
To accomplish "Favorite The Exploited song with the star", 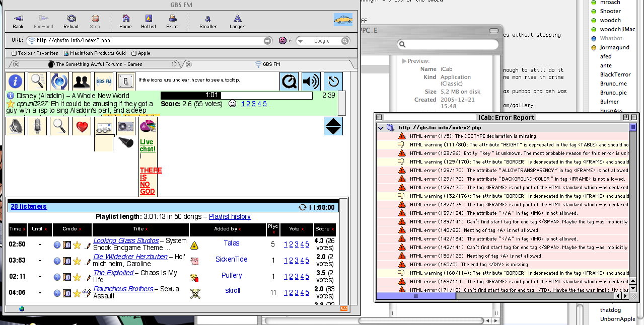I will click(x=77, y=277).
